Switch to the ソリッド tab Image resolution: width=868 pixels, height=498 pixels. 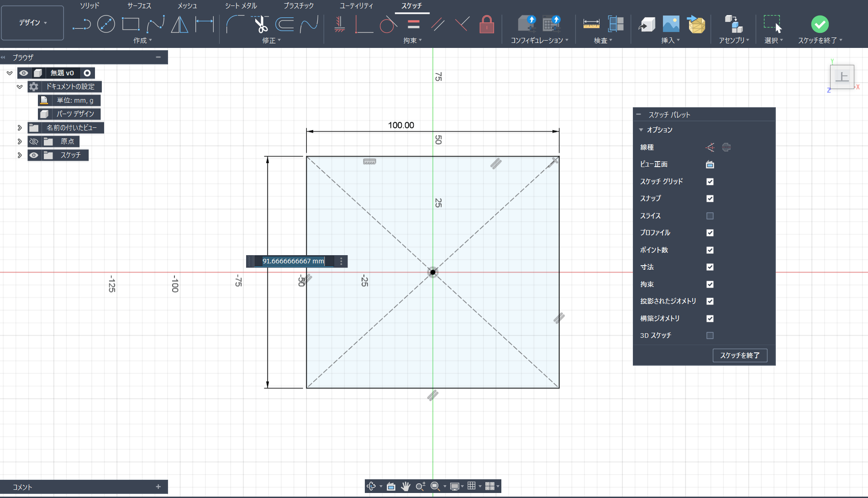(89, 6)
